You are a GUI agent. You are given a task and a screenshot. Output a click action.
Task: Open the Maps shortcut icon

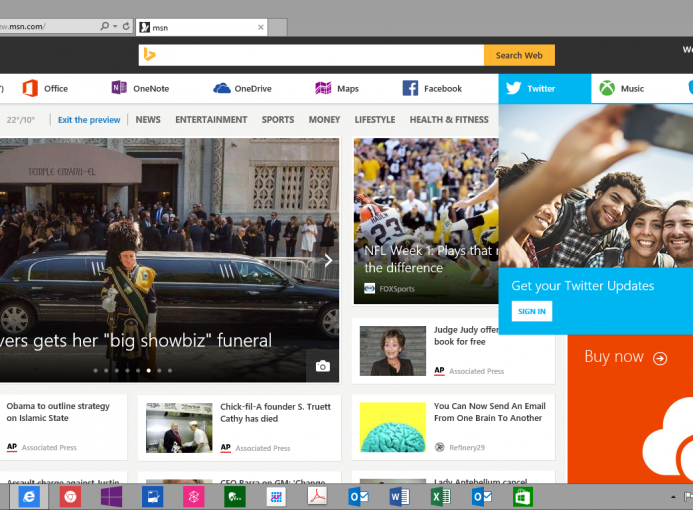pos(323,88)
